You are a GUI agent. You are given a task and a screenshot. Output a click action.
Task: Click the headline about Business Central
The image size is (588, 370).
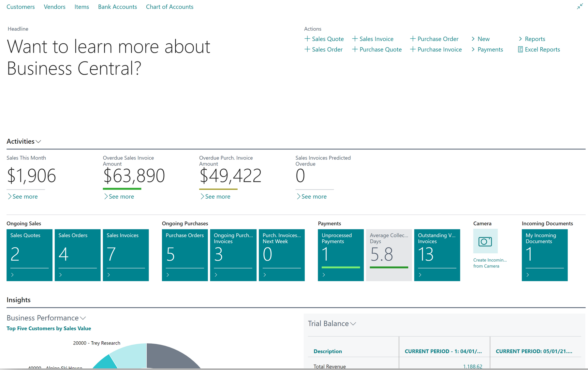pos(109,57)
